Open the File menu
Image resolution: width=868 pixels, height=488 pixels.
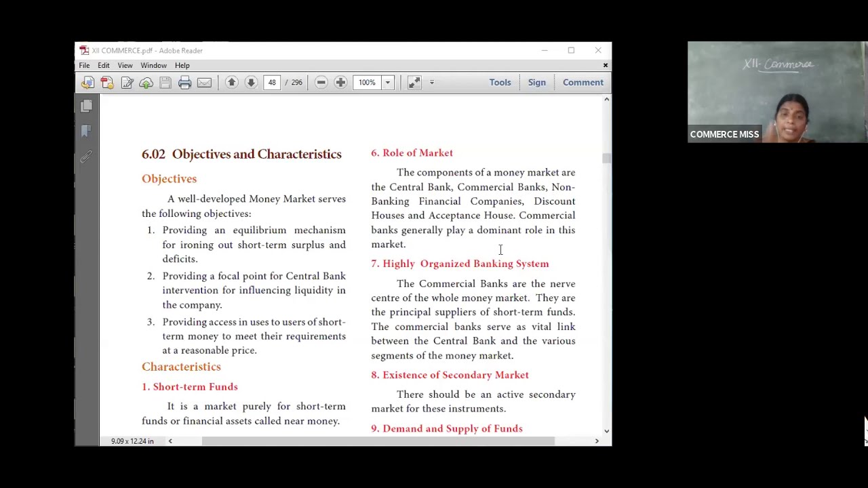pyautogui.click(x=84, y=65)
